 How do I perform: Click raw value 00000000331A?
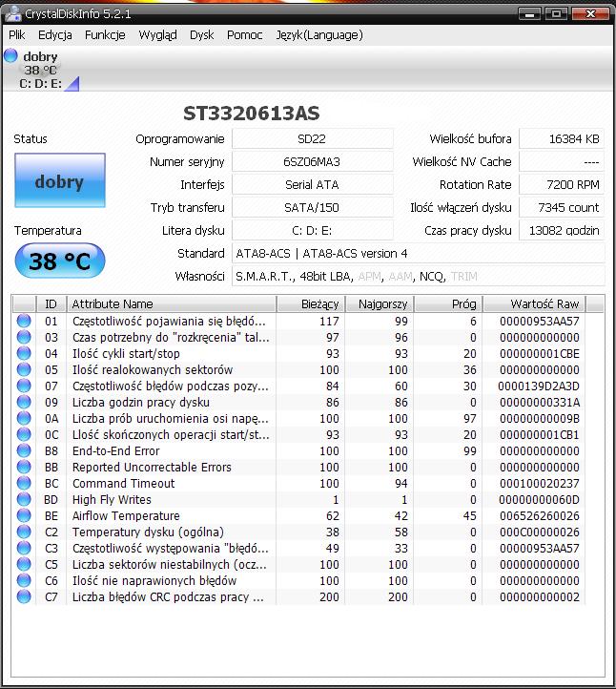point(540,403)
